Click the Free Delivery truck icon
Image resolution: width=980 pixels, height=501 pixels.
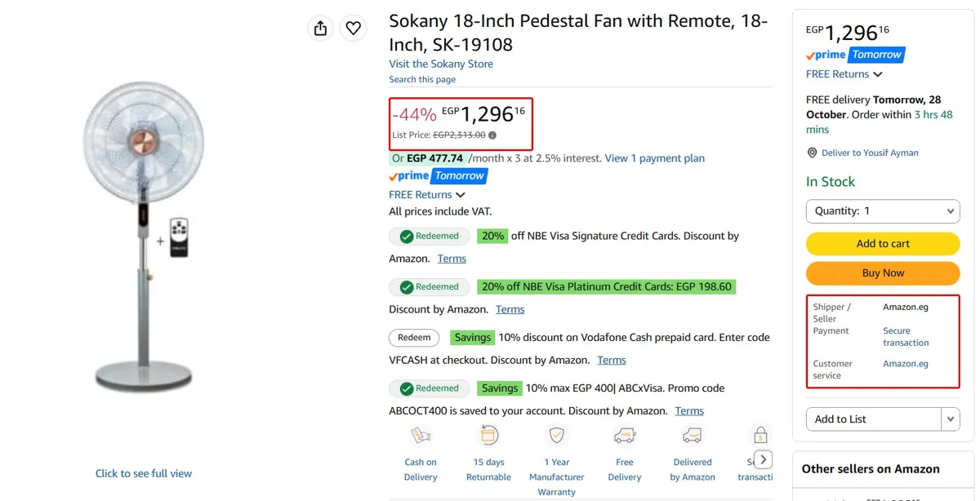pos(625,436)
